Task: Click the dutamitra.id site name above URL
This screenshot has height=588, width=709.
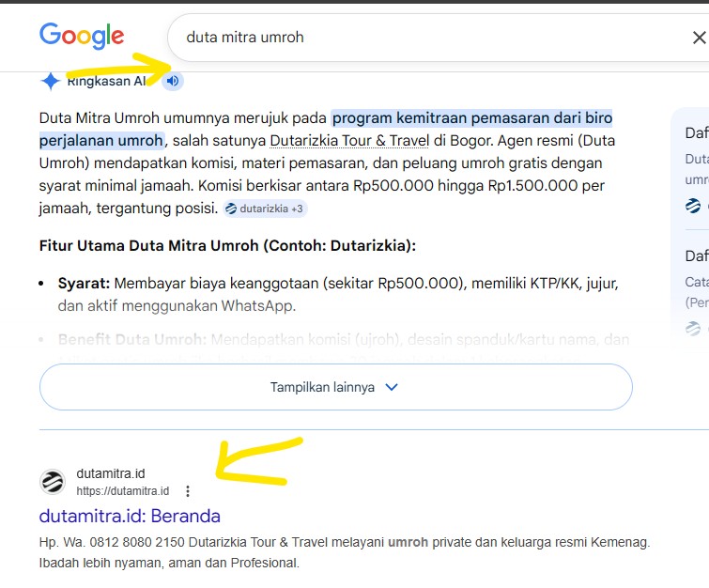Action: pyautogui.click(x=111, y=473)
